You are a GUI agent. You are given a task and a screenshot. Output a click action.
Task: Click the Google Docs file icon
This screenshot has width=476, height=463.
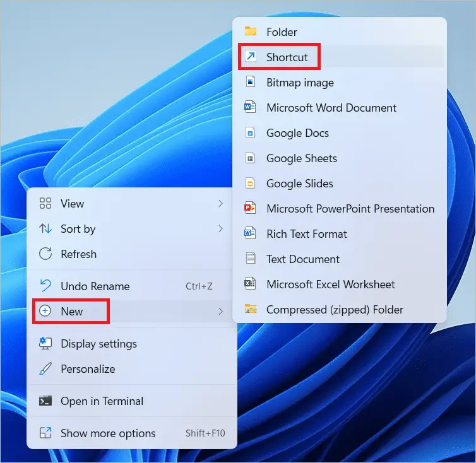[x=251, y=132]
